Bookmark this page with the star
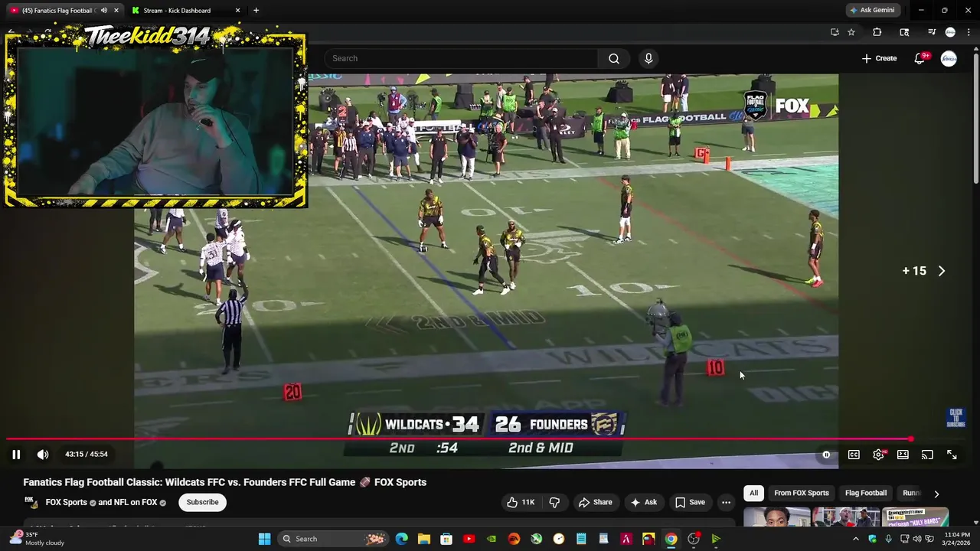Screen dimensions: 980x551 (851, 32)
